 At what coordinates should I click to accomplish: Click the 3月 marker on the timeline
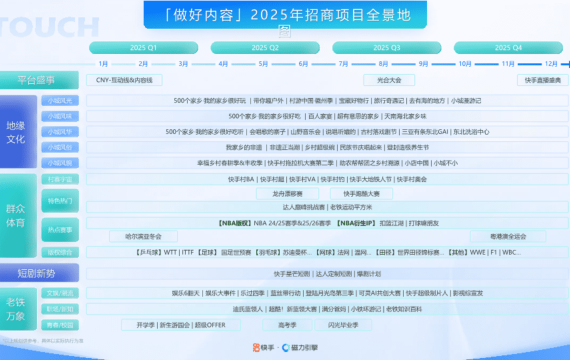pyautogui.click(x=183, y=64)
